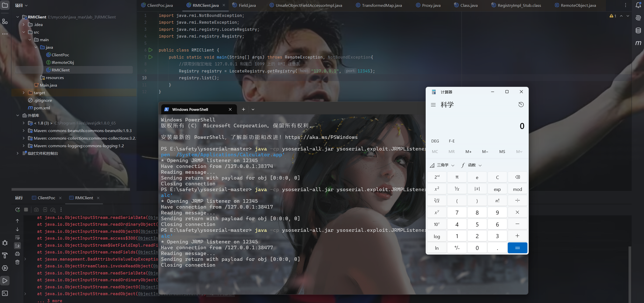Open the Maven tool window icon
The height and width of the screenshot is (303, 644).
tap(638, 43)
